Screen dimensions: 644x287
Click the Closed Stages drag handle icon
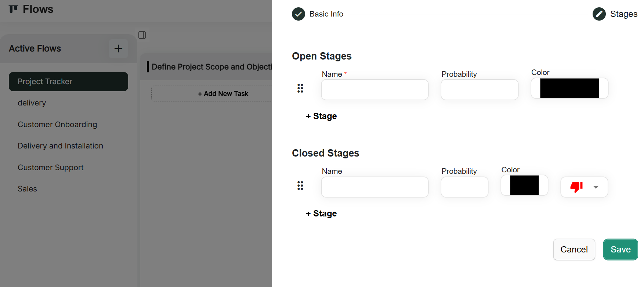[x=300, y=186]
